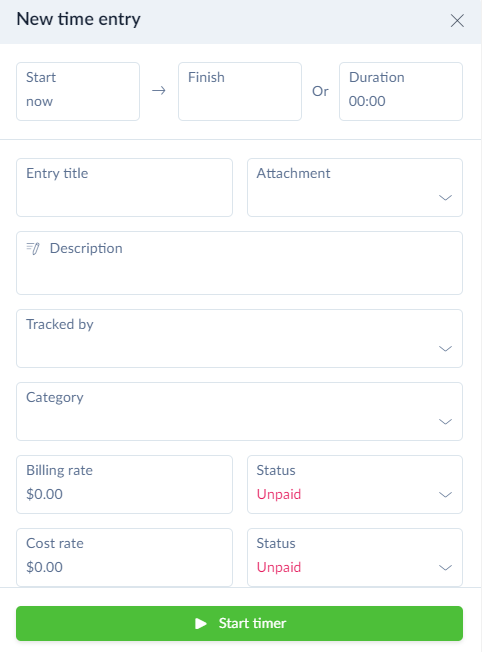
Task: Click the Start timer button
Action: [239, 623]
